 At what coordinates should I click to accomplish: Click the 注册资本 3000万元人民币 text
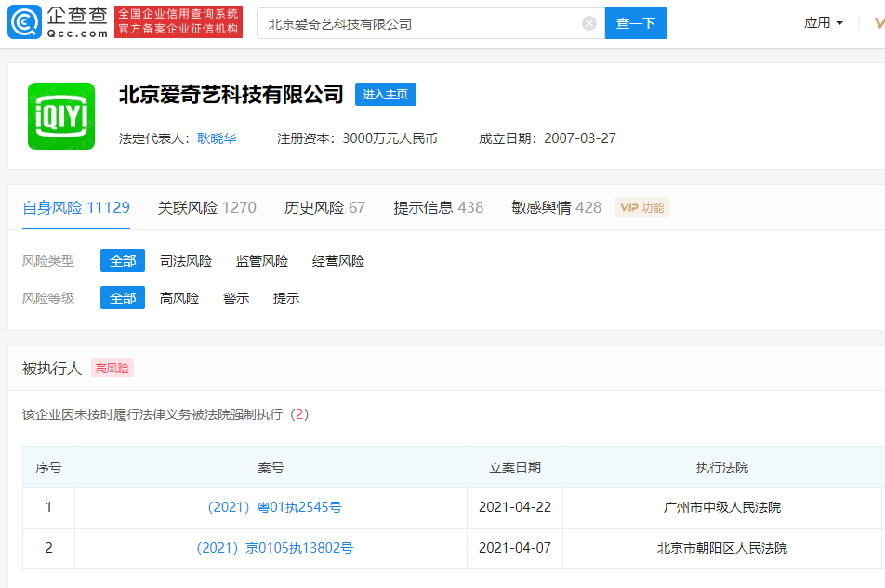click(357, 138)
